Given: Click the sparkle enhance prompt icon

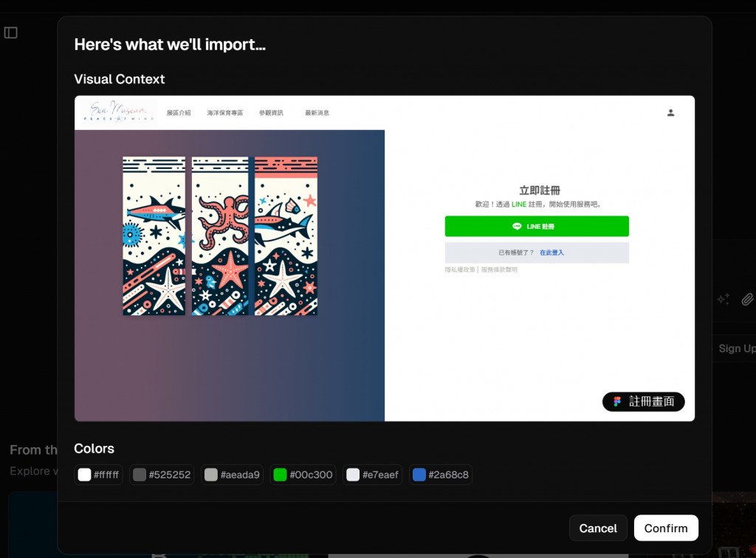Looking at the screenshot, I should pos(724,299).
